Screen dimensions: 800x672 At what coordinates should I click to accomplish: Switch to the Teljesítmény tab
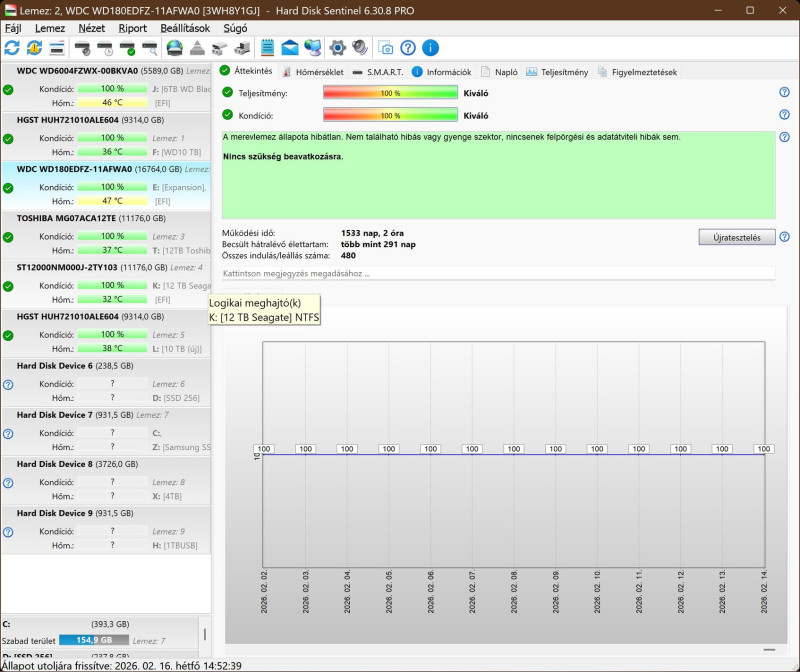(557, 72)
